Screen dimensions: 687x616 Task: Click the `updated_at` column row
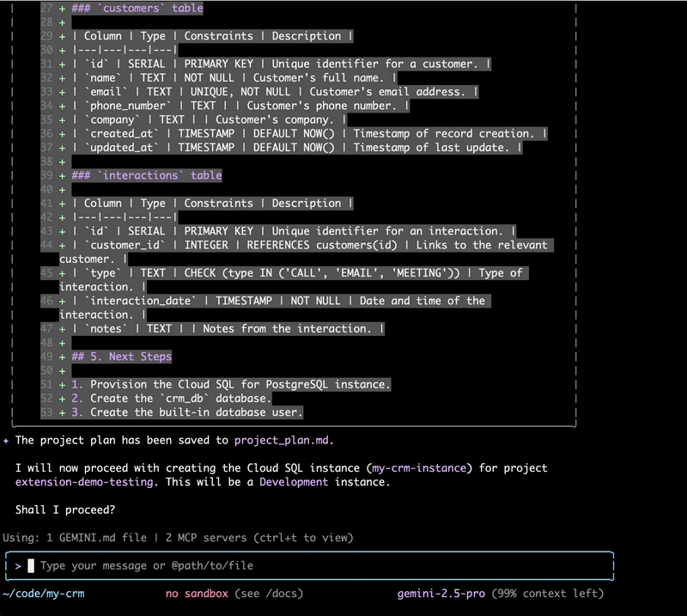pyautogui.click(x=296, y=148)
